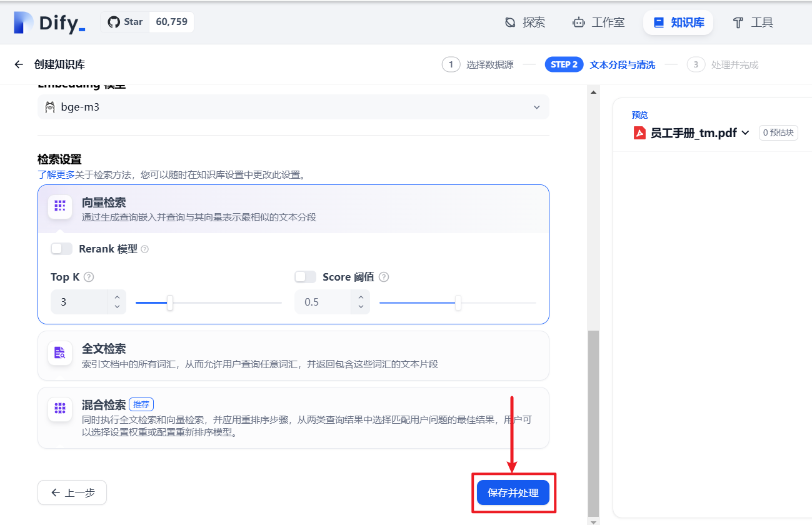Increase Score 阈值 with the up arrow
Viewport: 812px width, 525px height.
tap(361, 296)
